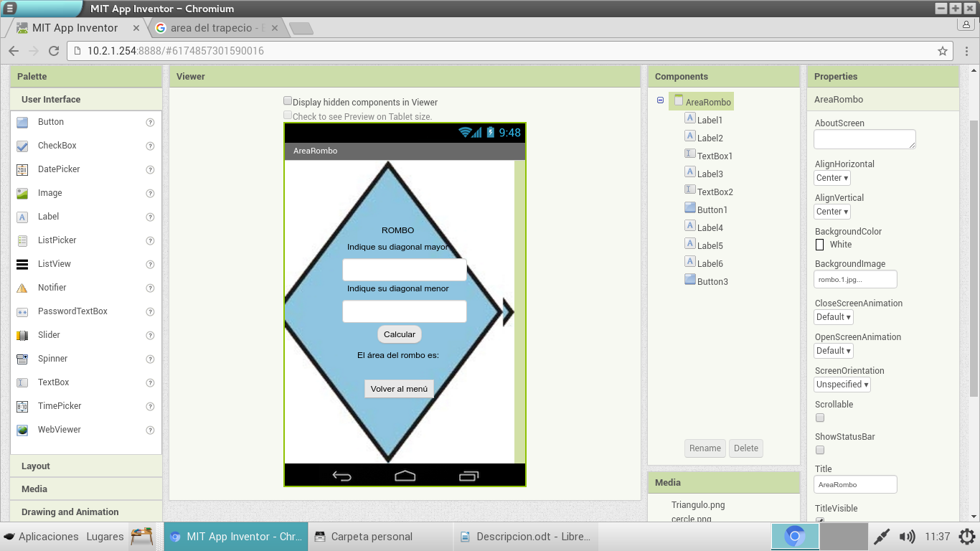Toggle the Scrollable checkbox
This screenshot has width=980, height=551.
(820, 418)
